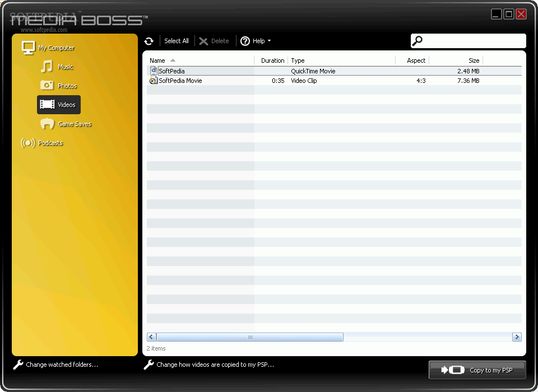Click the Music note icon
Image resolution: width=538 pixels, height=392 pixels.
click(47, 67)
